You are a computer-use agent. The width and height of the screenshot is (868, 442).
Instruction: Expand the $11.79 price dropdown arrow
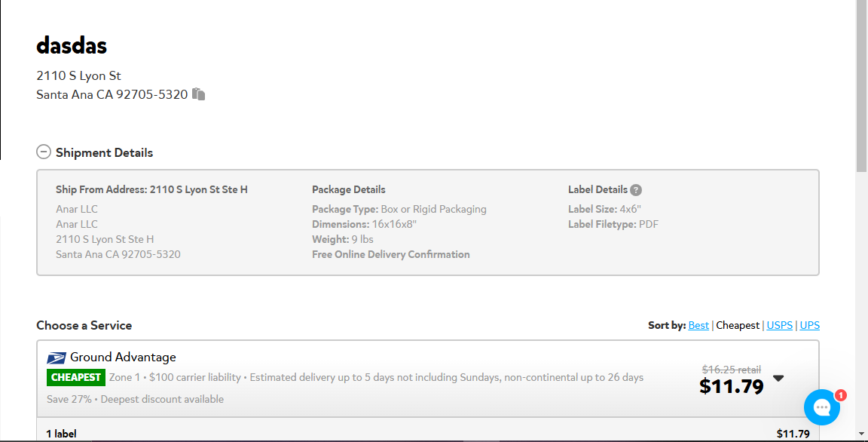click(778, 379)
